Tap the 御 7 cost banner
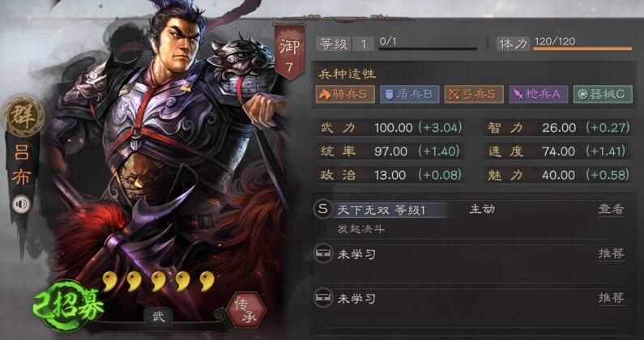Viewport: 644px width, 340px height. [290, 51]
